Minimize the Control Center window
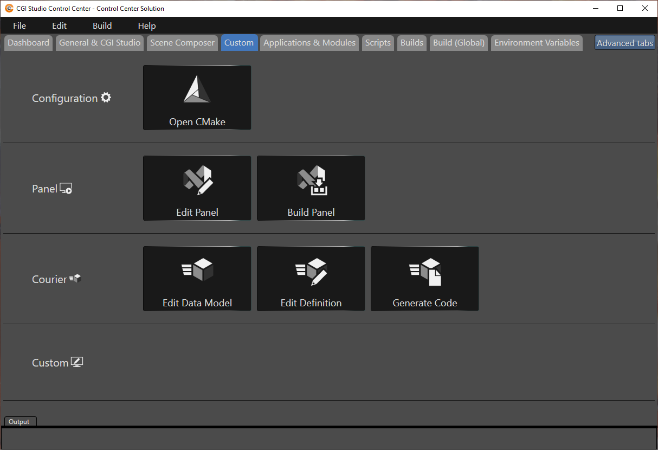The height and width of the screenshot is (450, 658). [x=595, y=8]
